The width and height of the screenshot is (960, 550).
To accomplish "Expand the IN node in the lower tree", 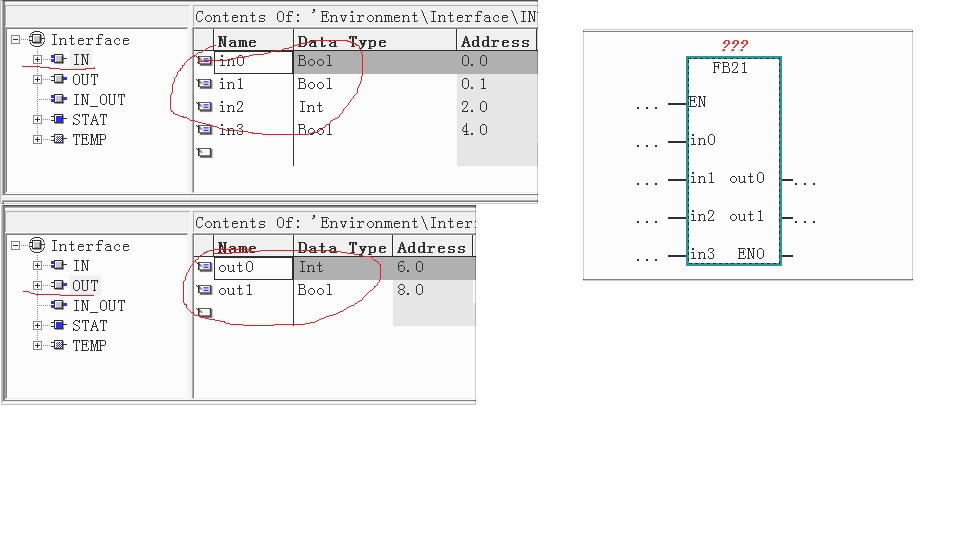I will click(37, 265).
